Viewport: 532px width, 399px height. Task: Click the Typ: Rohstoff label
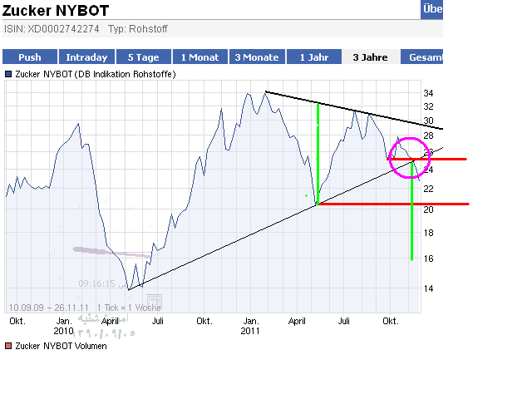pyautogui.click(x=138, y=29)
